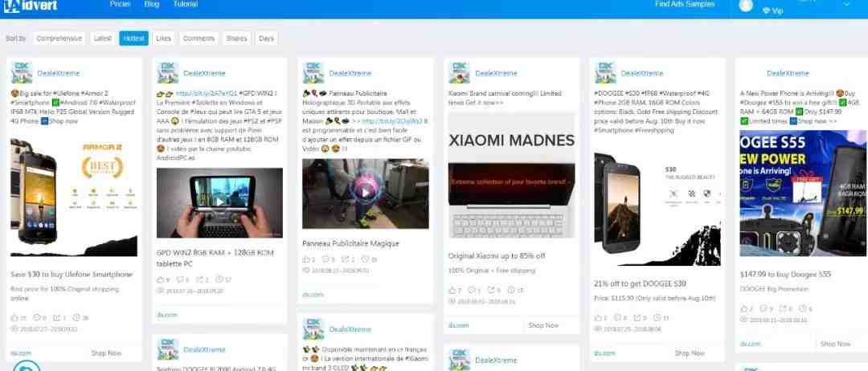
Task: Play the Panneau Publicitaire hologram video
Action: coord(366,193)
